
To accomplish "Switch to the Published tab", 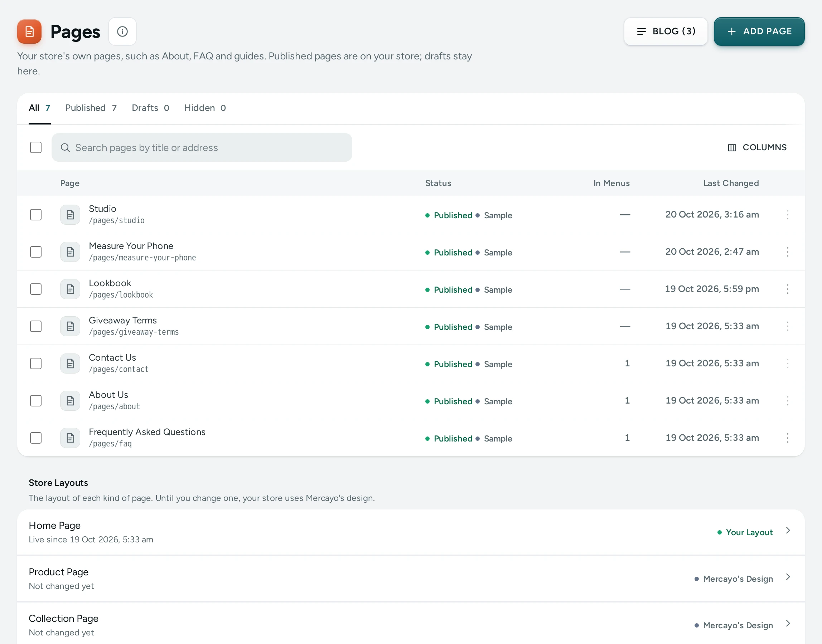I will click(91, 108).
